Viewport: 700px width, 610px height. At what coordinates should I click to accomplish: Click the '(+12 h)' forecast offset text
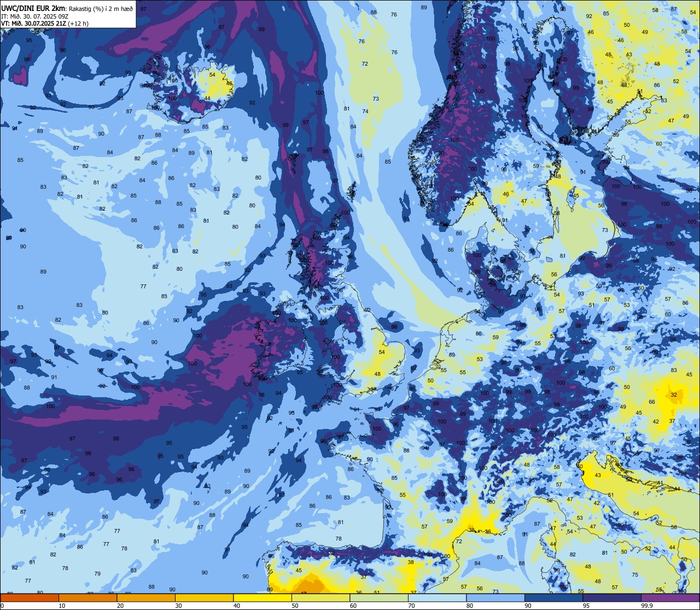click(78, 24)
